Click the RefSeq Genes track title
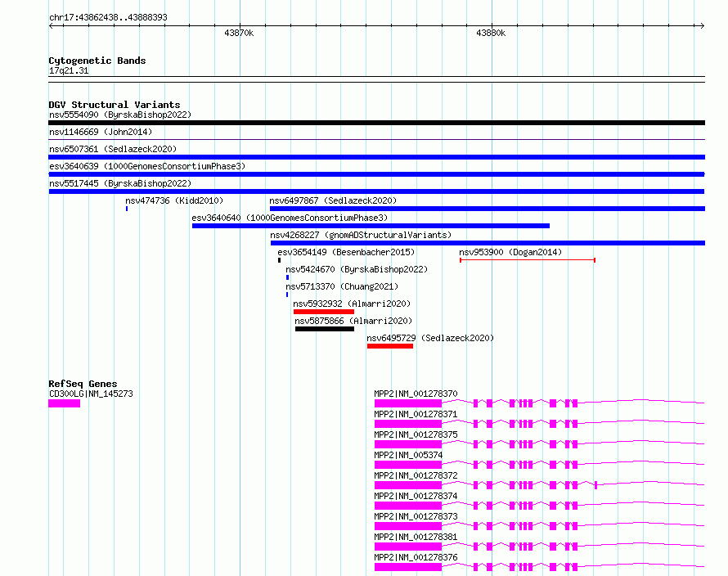 coord(83,385)
